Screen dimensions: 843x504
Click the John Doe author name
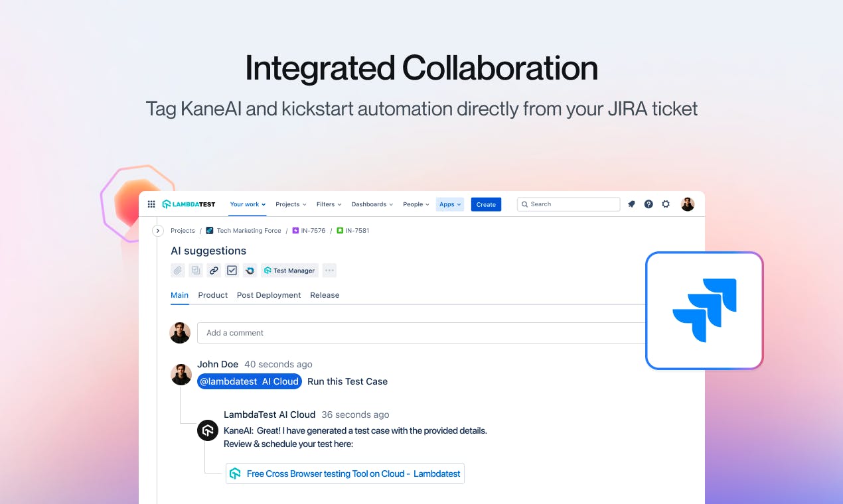click(x=218, y=364)
